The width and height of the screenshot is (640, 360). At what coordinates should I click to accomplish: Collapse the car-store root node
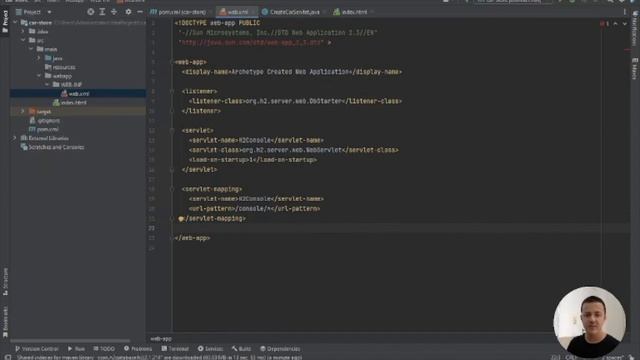click(16, 23)
